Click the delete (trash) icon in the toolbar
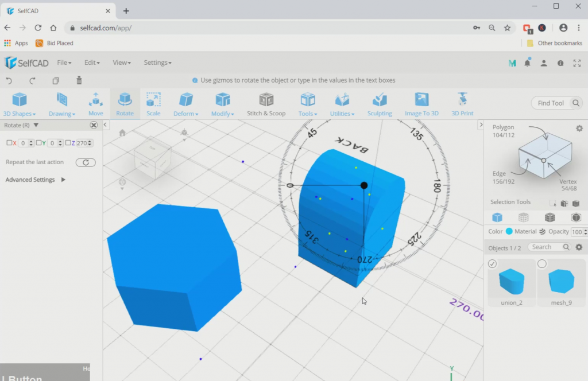 (x=79, y=80)
